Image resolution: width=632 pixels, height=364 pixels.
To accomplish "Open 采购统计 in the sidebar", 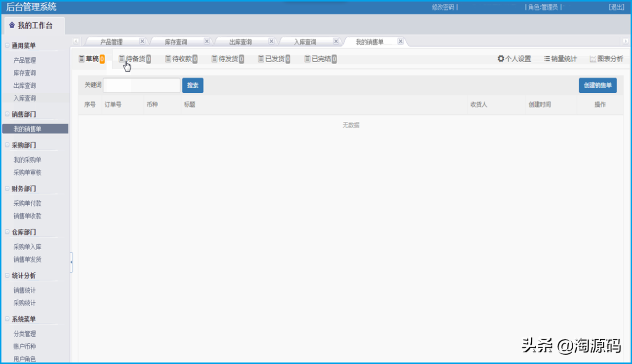I will click(x=25, y=303).
